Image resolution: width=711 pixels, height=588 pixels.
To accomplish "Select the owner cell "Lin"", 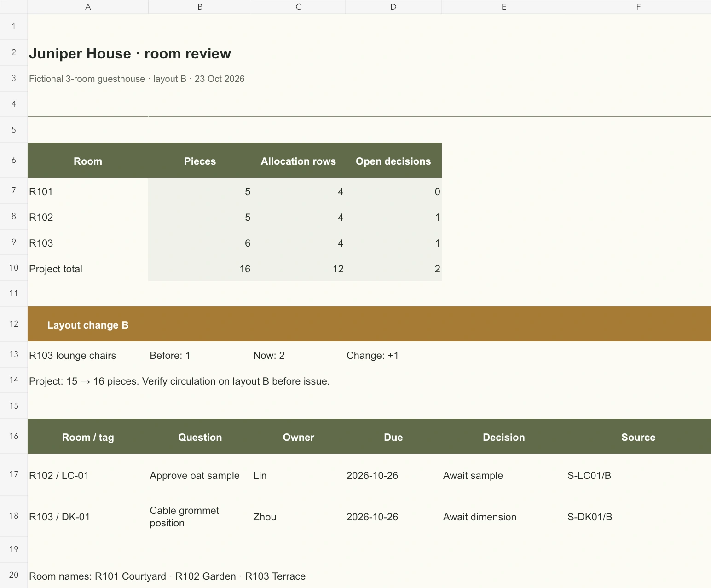I will point(299,475).
